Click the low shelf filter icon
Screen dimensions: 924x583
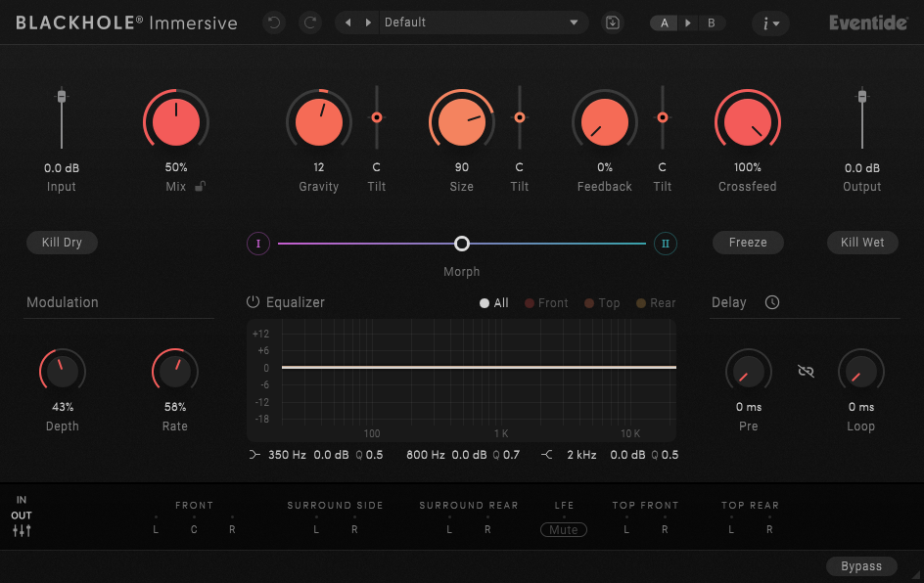(254, 455)
